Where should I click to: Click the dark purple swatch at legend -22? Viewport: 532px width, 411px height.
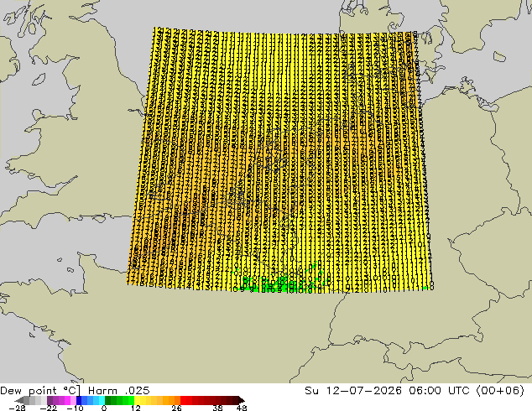click(50, 400)
